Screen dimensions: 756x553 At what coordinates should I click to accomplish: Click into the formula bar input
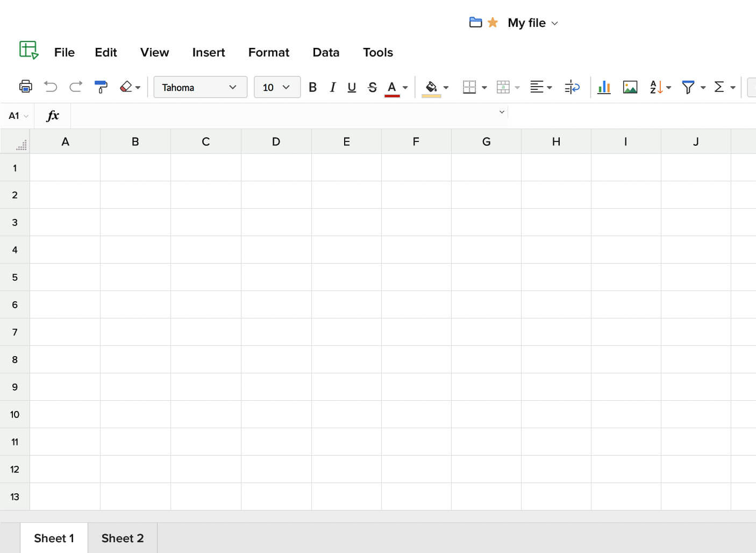(284, 116)
